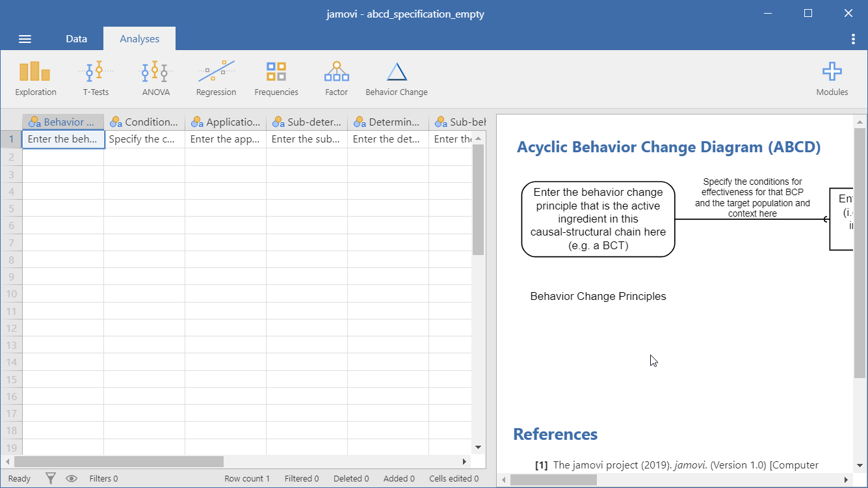Viewport: 868px width, 488px height.
Task: Open the ANOVA analyses menu
Action: tap(156, 79)
